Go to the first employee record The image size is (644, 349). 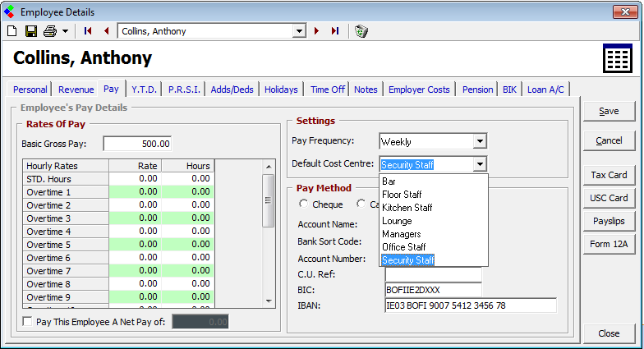coord(88,31)
